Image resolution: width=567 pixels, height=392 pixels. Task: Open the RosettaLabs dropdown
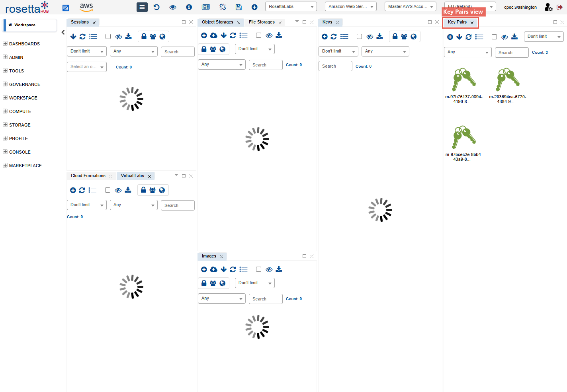click(x=291, y=6)
